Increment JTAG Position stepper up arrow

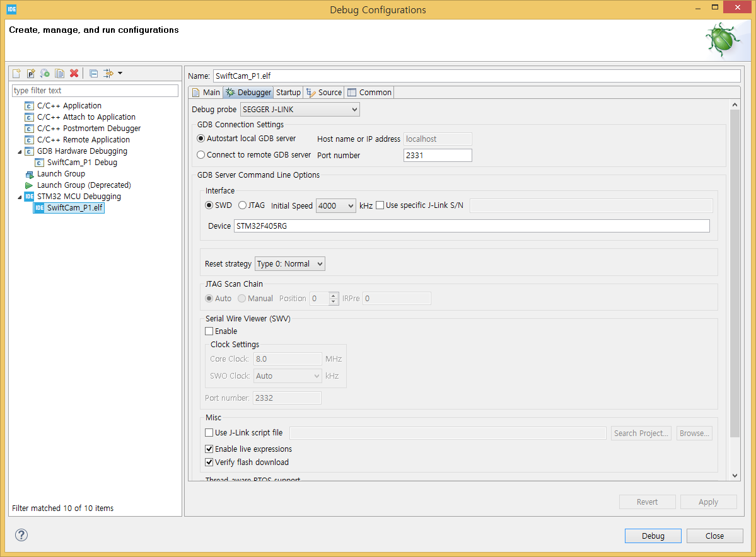334,296
